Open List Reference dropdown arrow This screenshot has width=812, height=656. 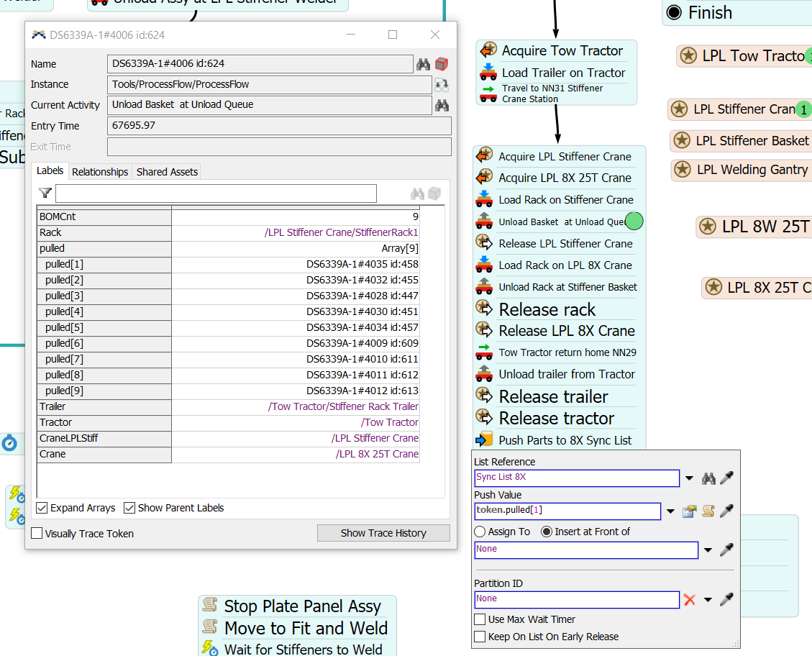click(689, 478)
